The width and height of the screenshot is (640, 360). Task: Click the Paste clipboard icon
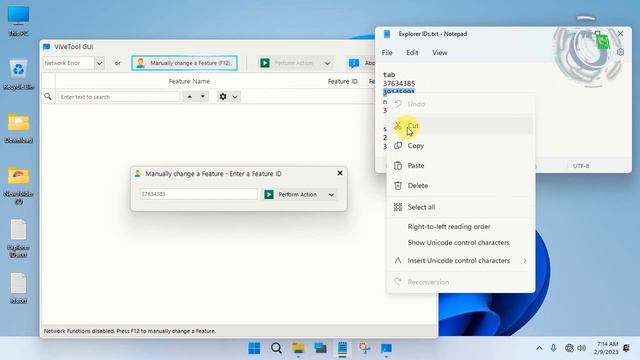[x=398, y=166]
